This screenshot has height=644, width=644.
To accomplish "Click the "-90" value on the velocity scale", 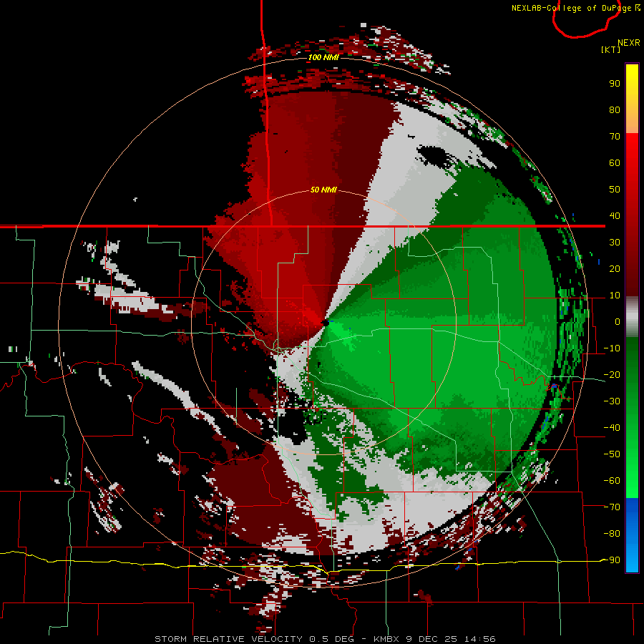I will (x=612, y=560).
